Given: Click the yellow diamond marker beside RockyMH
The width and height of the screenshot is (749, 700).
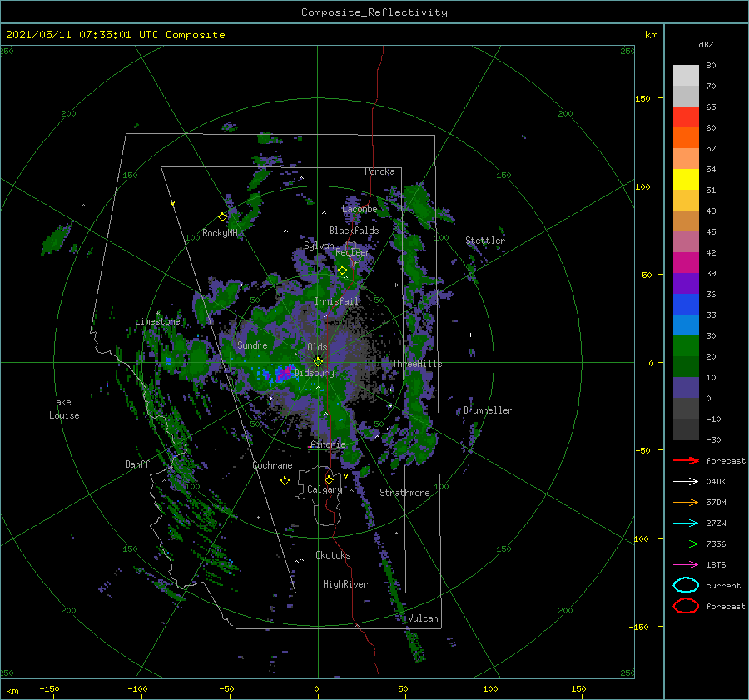Looking at the screenshot, I should pyautogui.click(x=222, y=217).
